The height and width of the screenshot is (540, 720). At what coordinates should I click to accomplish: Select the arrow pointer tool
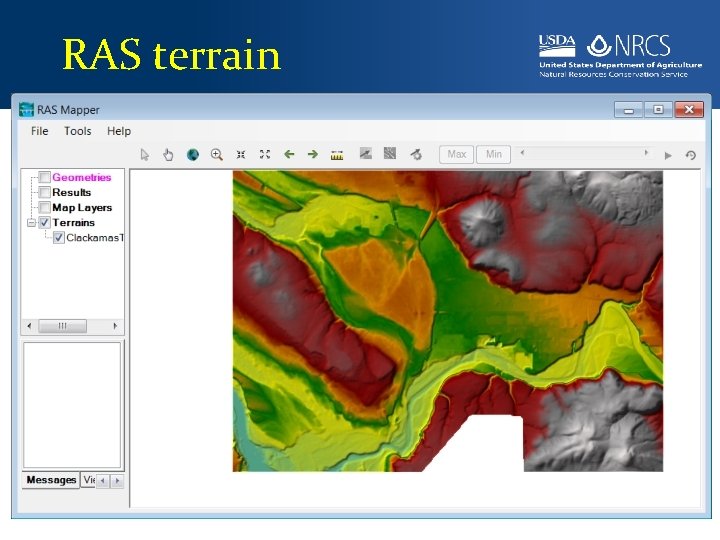(x=145, y=155)
